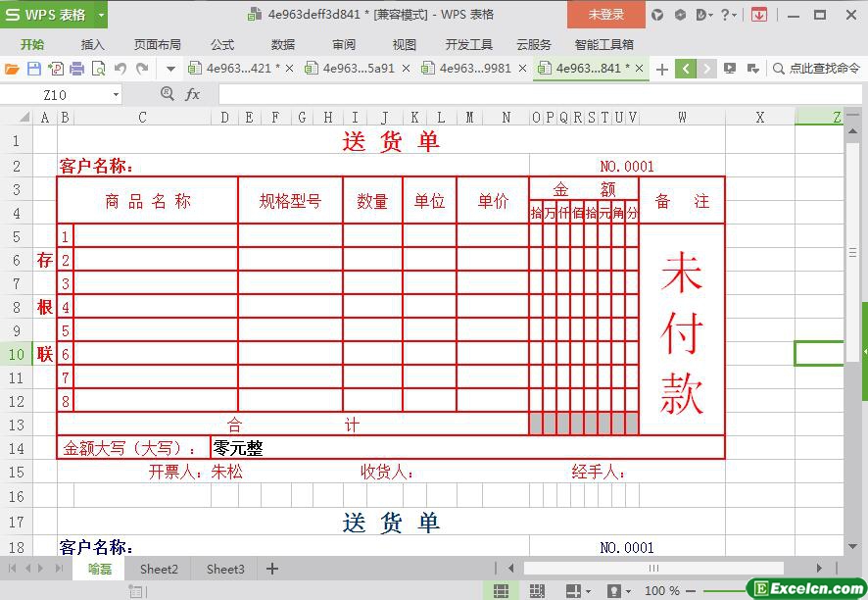Click the undo arrow icon
Screen dimensions: 868x600
point(121,69)
